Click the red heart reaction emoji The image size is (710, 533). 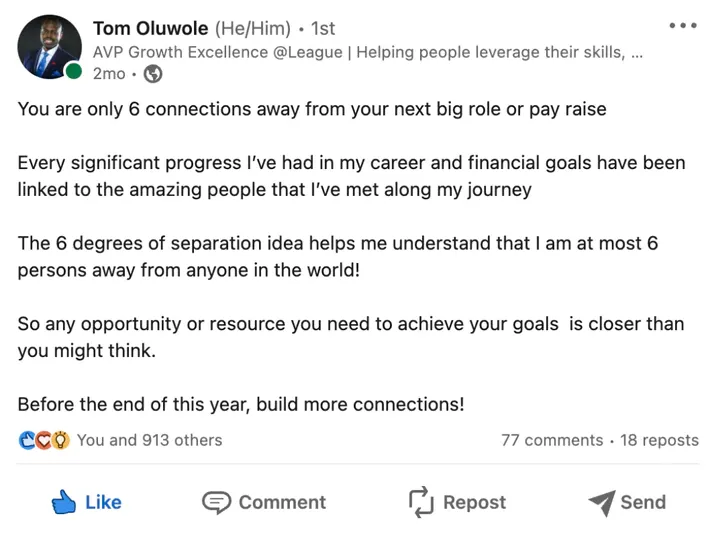pyautogui.click(x=43, y=440)
